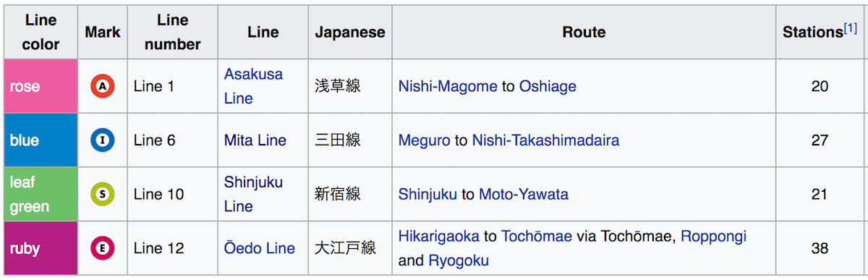Open the Ryogoku link

pyautogui.click(x=459, y=260)
